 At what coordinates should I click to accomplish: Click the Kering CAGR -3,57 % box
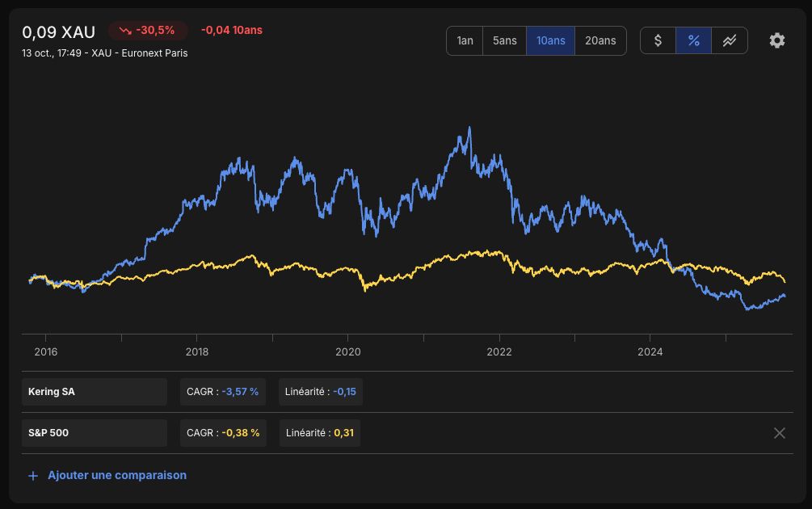[223, 392]
